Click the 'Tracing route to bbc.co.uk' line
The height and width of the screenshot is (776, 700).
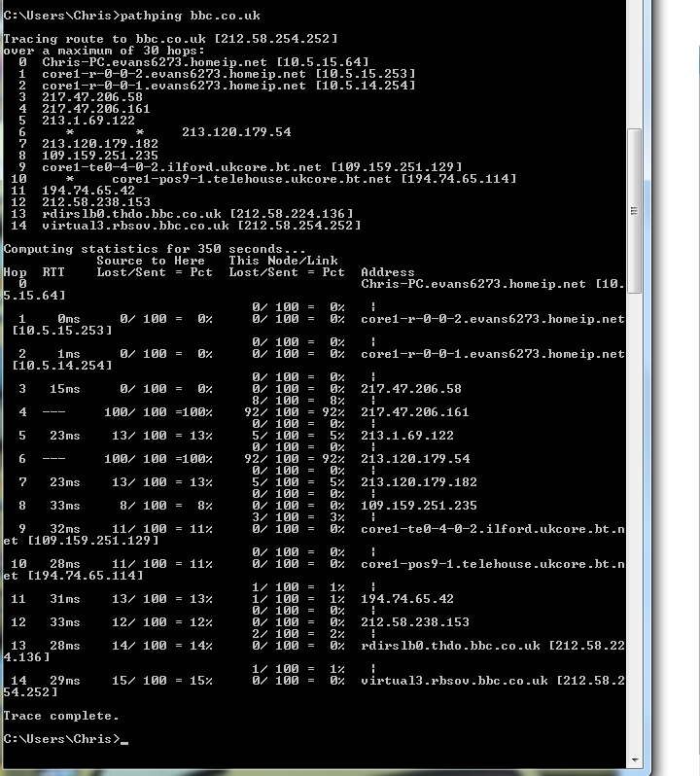[170, 39]
